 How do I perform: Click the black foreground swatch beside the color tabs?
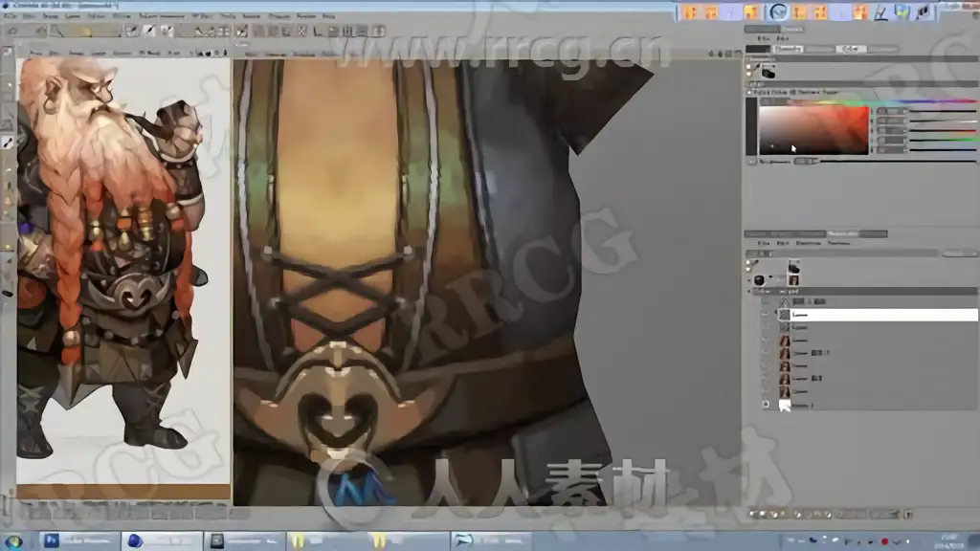[758, 49]
